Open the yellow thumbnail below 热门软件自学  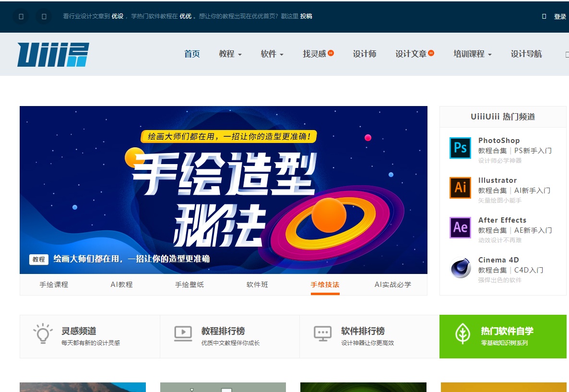coord(504,387)
